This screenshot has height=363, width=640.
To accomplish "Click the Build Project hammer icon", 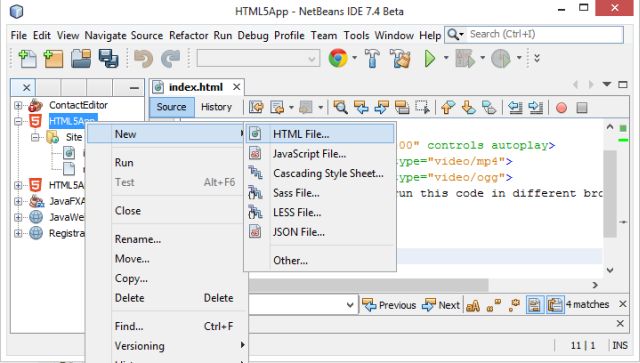I will [x=372, y=59].
